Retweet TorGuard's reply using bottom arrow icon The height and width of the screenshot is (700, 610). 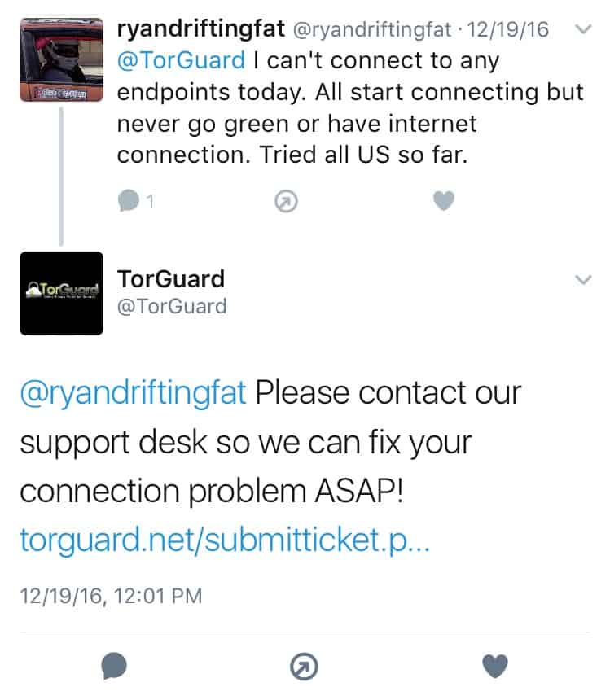304,667
